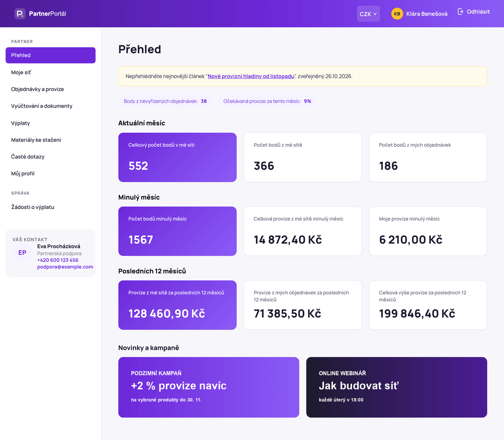Click phone number +420 600 123 456
This screenshot has width=504, height=440.
tap(58, 260)
